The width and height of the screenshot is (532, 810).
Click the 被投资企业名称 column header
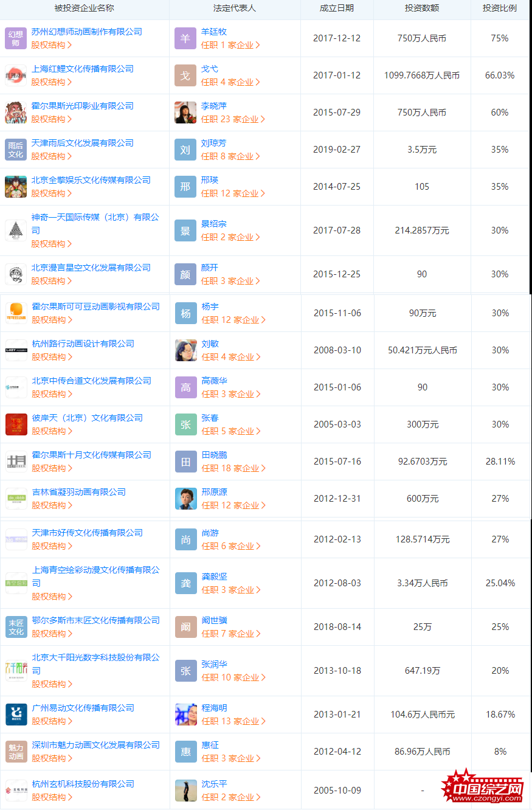coord(84,9)
